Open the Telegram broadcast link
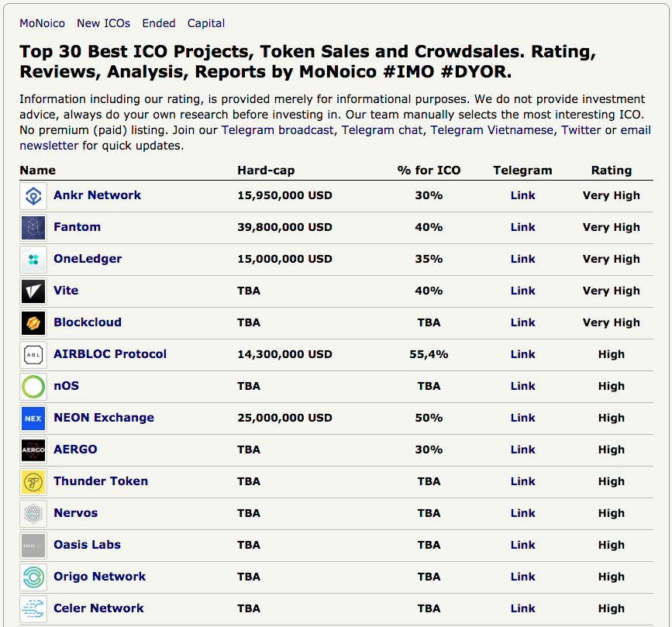 pos(277,130)
